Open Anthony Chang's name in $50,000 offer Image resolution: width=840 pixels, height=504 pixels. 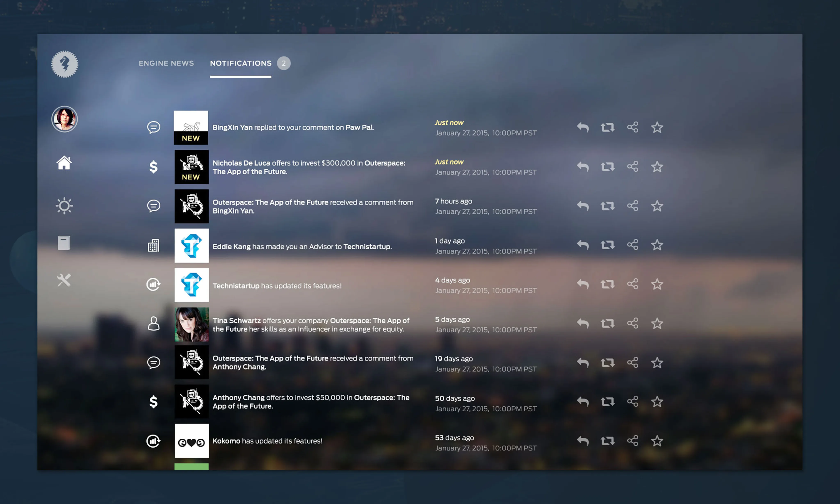[x=239, y=398]
